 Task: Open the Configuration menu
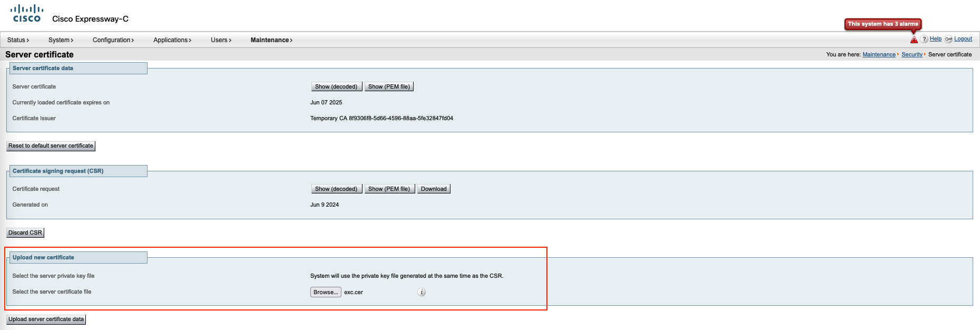coord(113,40)
